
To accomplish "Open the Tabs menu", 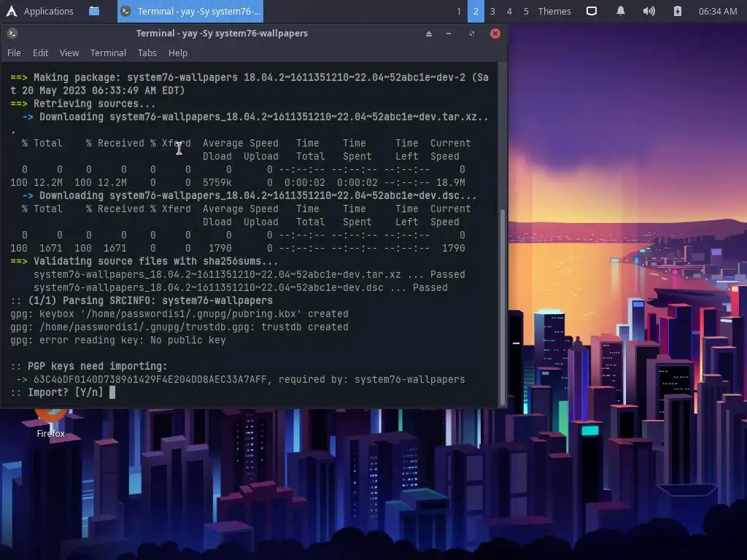I will click(147, 52).
